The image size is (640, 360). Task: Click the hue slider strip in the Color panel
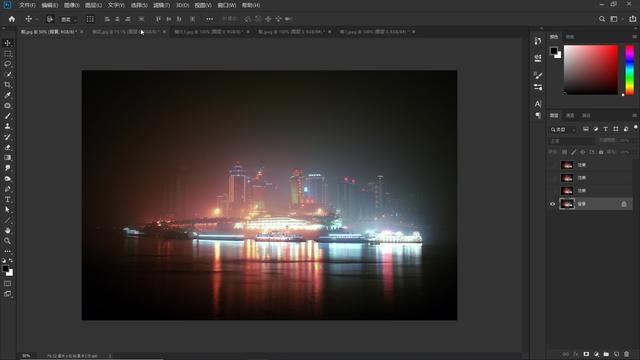(x=630, y=70)
